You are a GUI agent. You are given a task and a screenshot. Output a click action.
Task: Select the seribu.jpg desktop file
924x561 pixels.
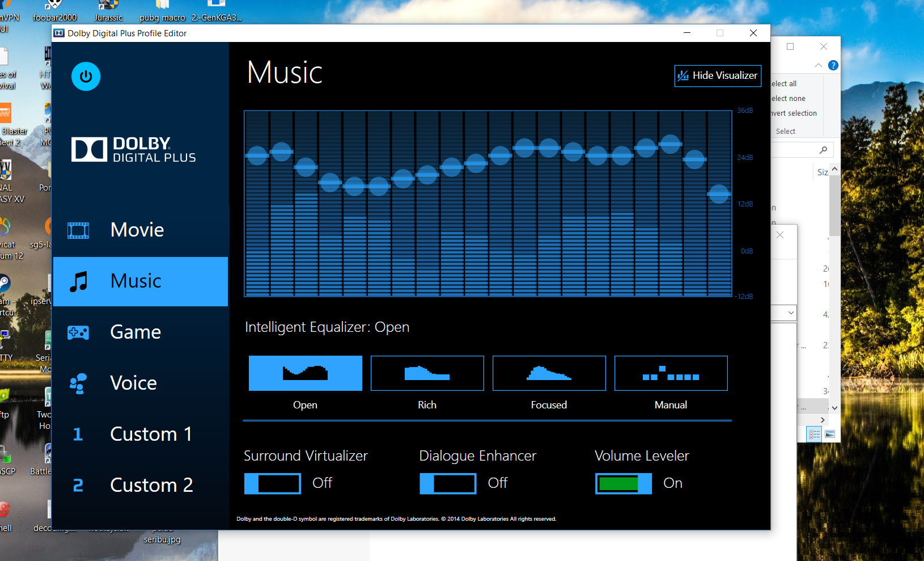[162, 539]
